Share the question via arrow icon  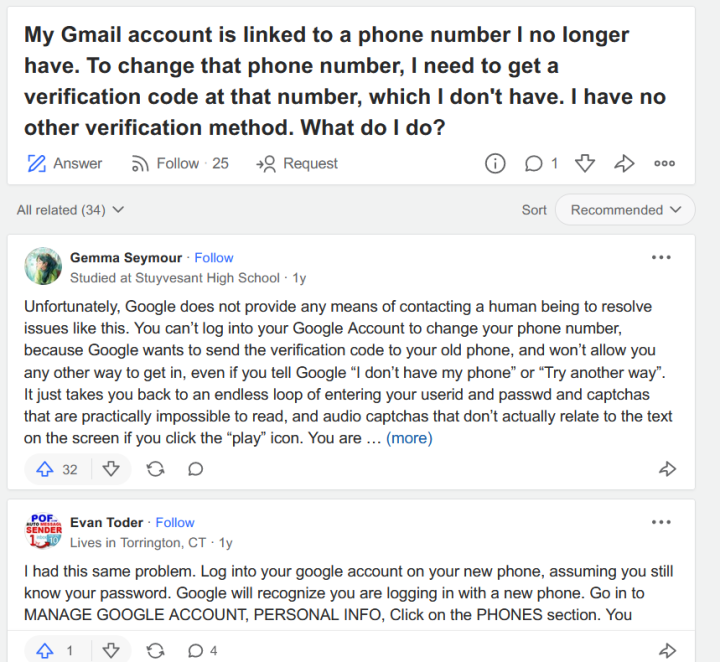(x=624, y=163)
